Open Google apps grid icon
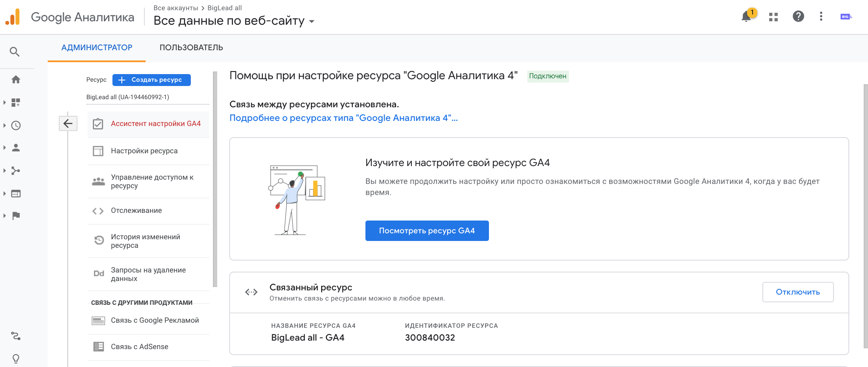This screenshot has width=868, height=367. point(773,17)
